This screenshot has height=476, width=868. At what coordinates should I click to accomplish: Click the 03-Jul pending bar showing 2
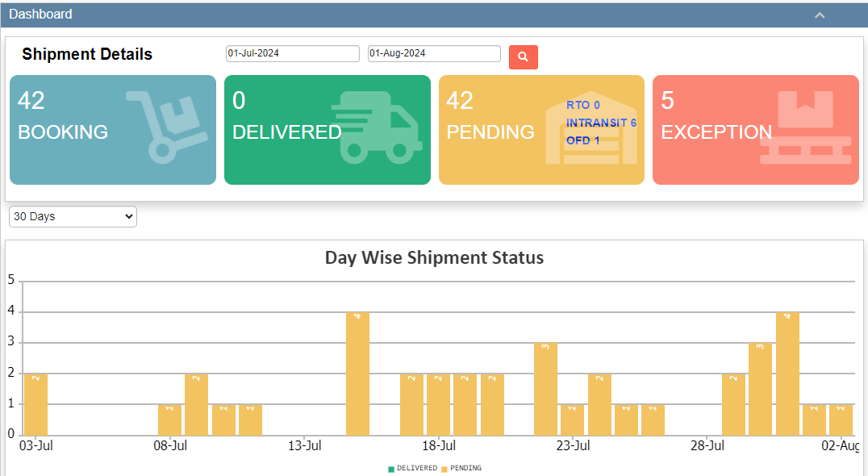point(35,402)
